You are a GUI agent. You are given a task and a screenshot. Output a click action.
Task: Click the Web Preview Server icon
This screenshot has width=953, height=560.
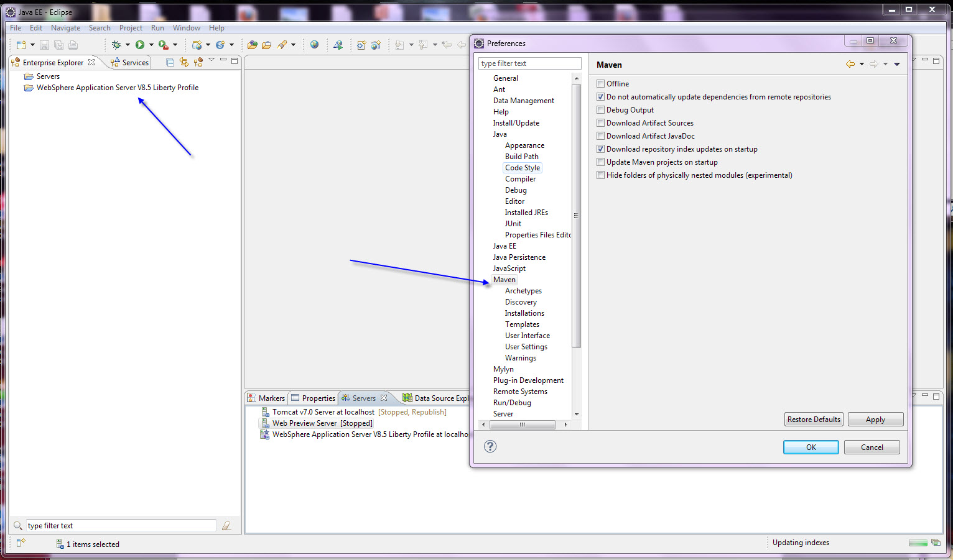(x=265, y=423)
